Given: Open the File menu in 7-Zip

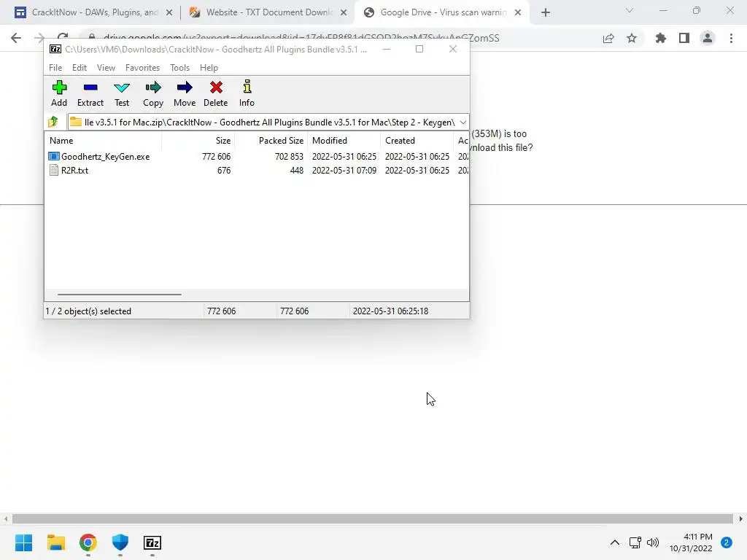Looking at the screenshot, I should click(x=55, y=68).
